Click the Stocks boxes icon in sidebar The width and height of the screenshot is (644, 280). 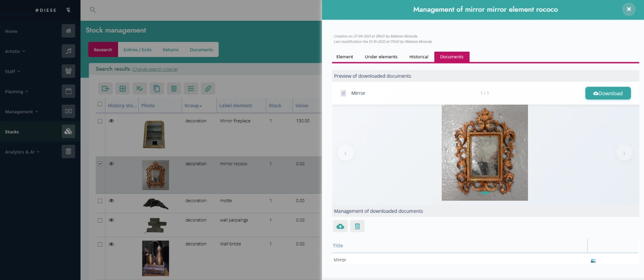click(x=68, y=131)
